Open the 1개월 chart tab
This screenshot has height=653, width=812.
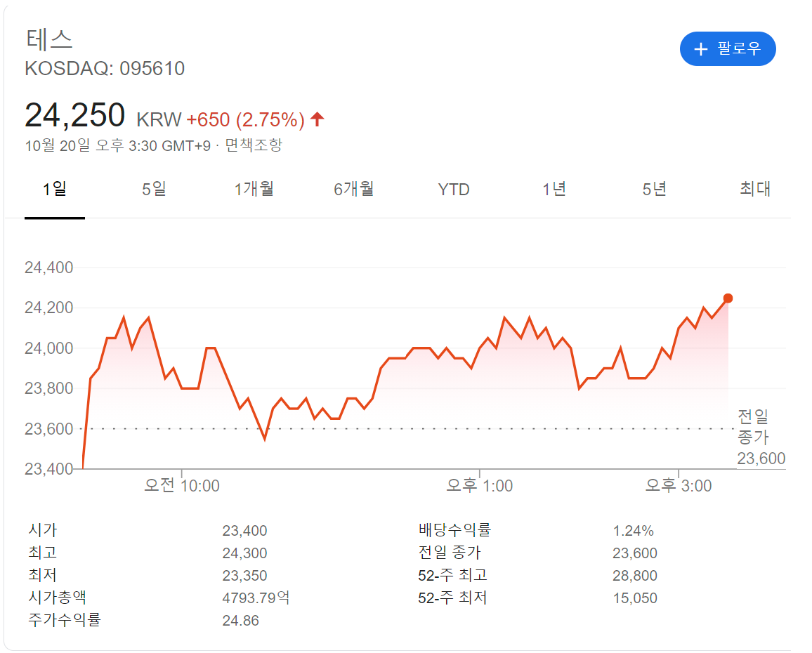(254, 189)
